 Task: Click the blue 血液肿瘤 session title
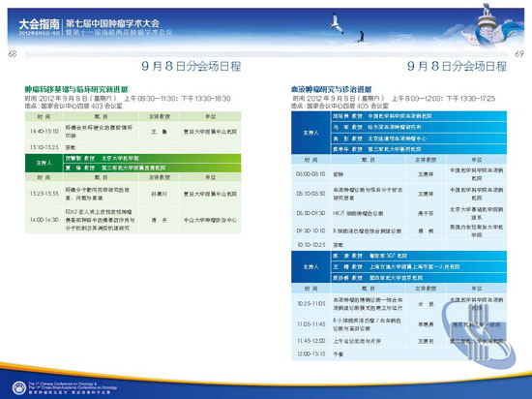click(331, 90)
